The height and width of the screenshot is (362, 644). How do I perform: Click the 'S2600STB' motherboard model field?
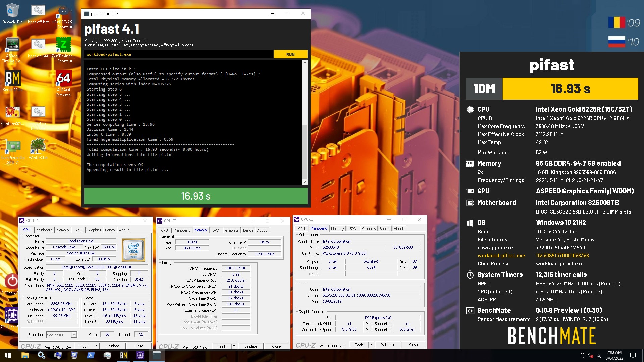point(353,247)
